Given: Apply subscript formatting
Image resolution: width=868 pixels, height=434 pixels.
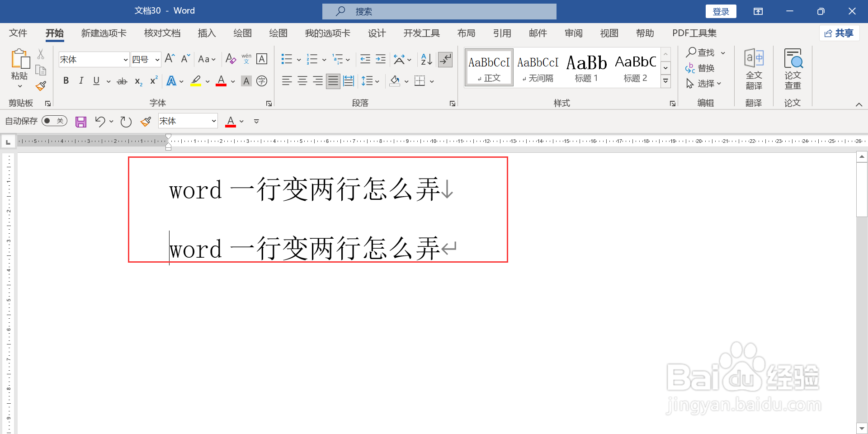Looking at the screenshot, I should pos(138,81).
